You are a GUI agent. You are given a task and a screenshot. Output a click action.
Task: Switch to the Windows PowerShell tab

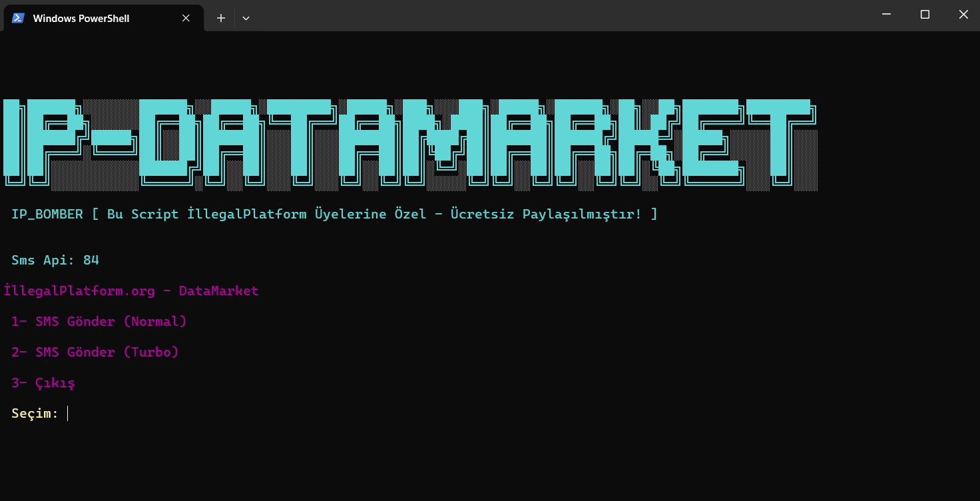coord(103,18)
